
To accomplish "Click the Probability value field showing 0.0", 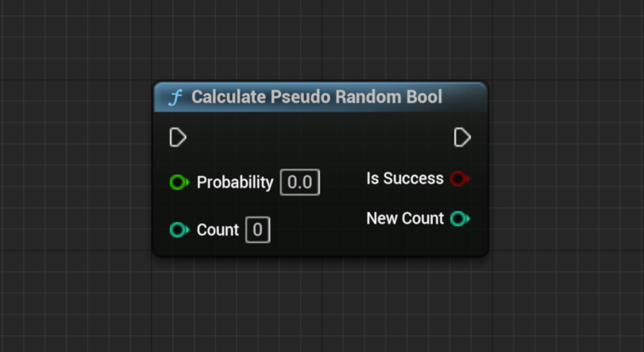I will (300, 182).
